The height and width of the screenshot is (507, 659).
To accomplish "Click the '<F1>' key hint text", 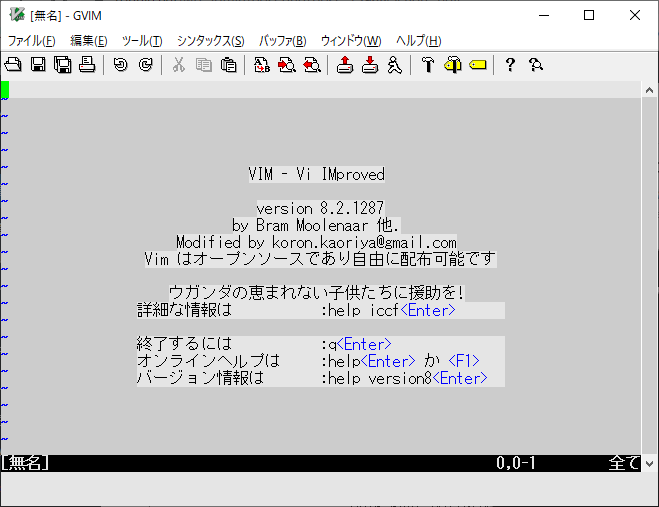I will coord(464,361).
